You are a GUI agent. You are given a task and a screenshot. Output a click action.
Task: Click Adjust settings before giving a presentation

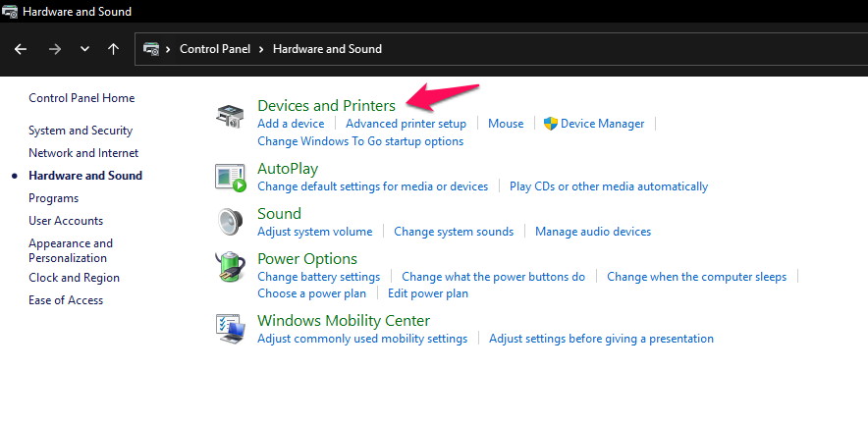[x=601, y=339]
